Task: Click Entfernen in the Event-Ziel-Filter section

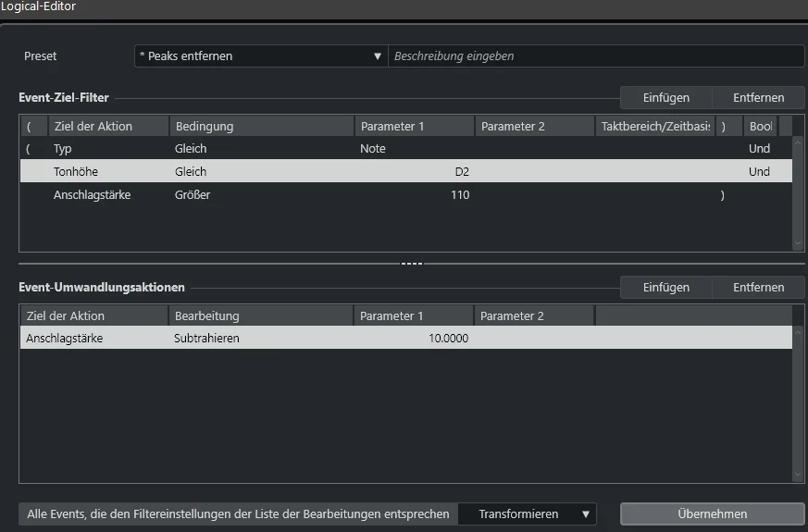Action: click(x=759, y=98)
